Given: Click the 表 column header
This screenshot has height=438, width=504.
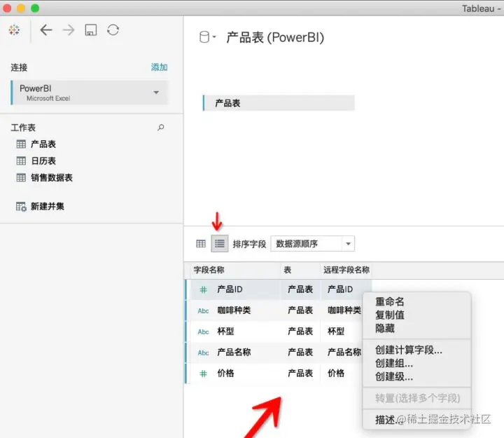Looking at the screenshot, I should [x=288, y=270].
